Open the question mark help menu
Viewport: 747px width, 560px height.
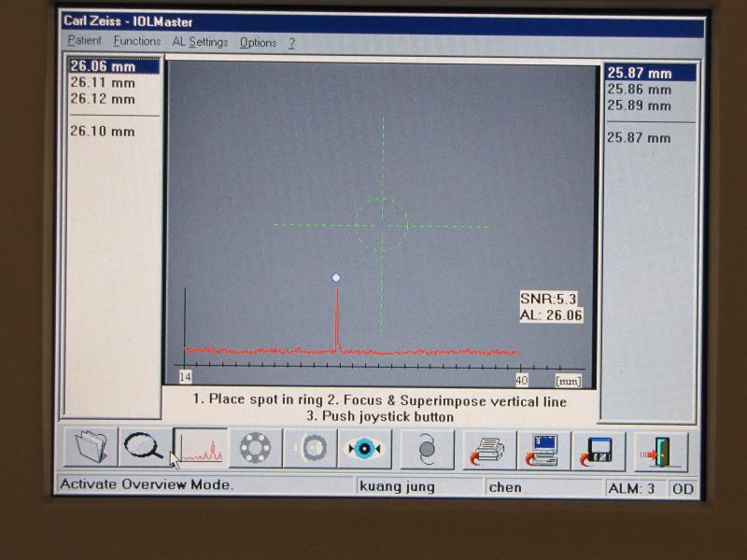pos(291,43)
